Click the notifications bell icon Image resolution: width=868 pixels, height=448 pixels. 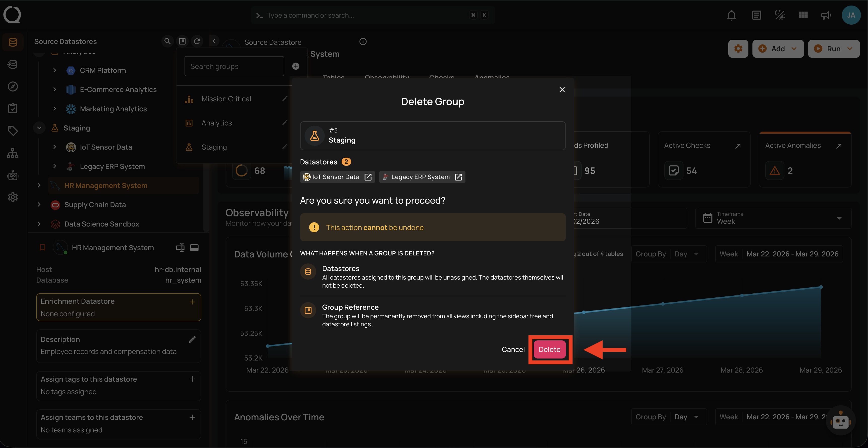point(731,15)
